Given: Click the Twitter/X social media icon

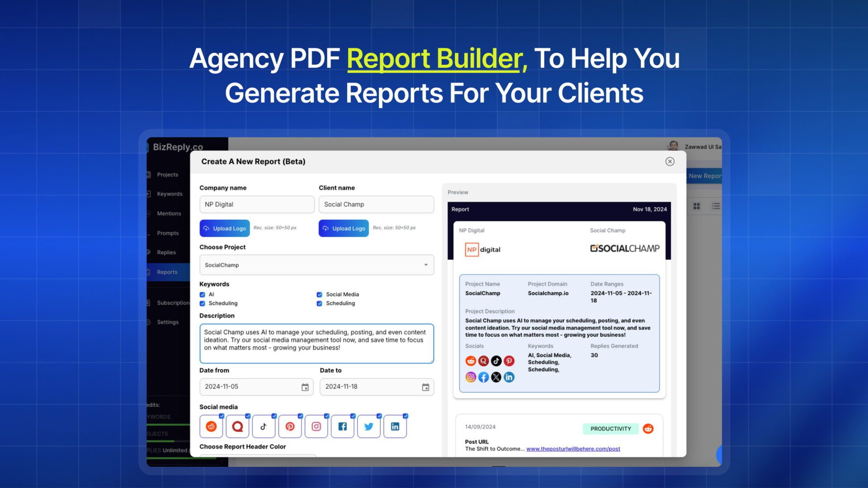Looking at the screenshot, I should point(368,426).
